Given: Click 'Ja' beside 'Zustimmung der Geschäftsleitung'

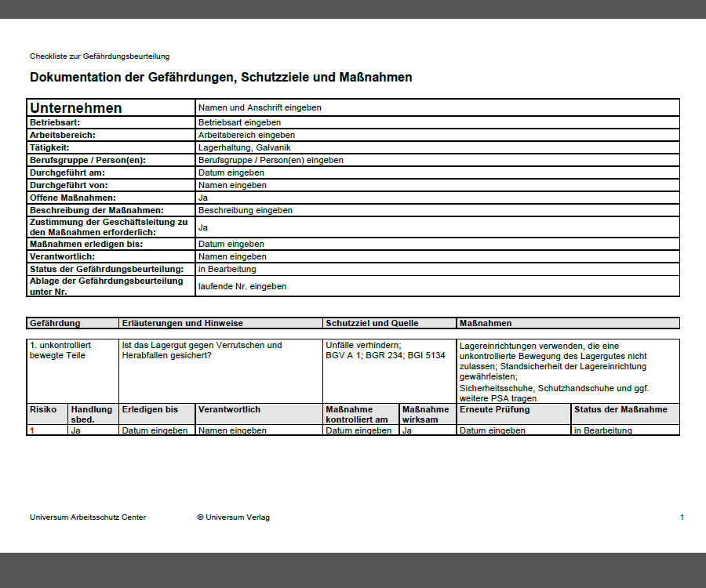Looking at the screenshot, I should (203, 227).
